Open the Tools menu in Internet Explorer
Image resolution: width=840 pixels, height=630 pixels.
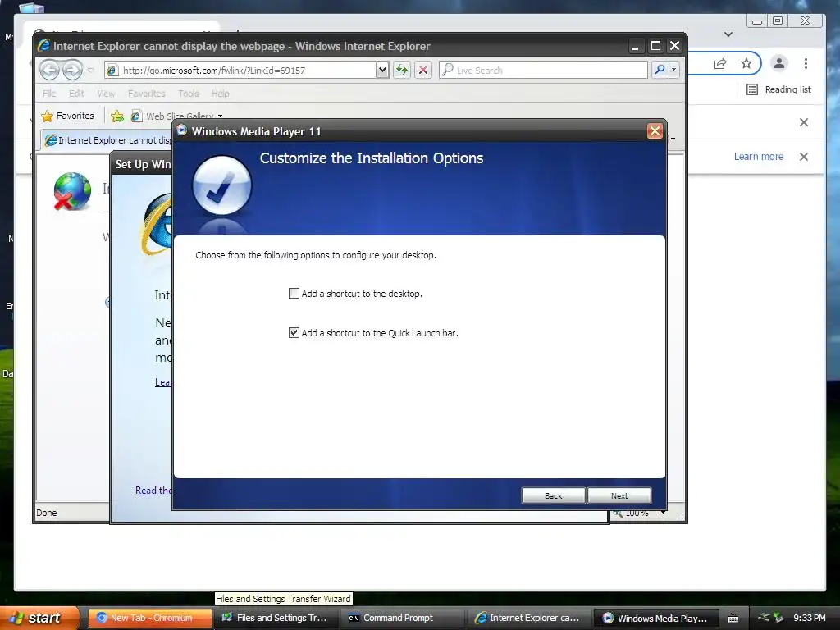pyautogui.click(x=188, y=94)
